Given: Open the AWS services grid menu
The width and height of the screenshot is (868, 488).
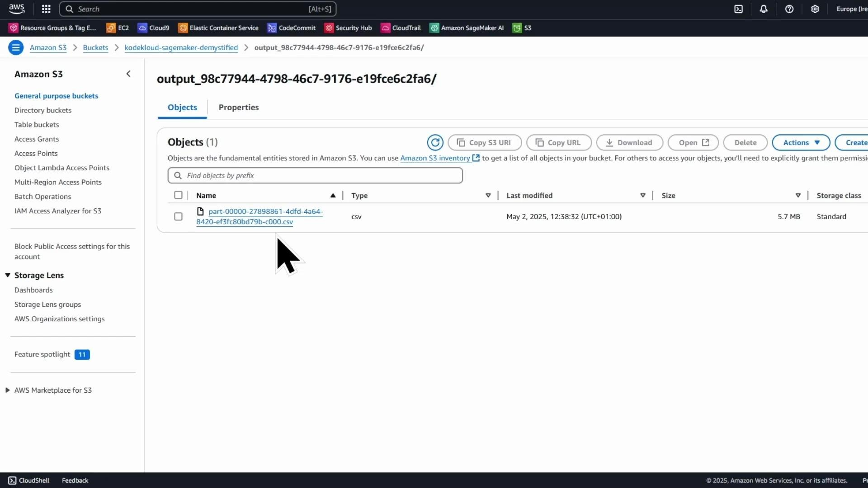Looking at the screenshot, I should tap(46, 9).
